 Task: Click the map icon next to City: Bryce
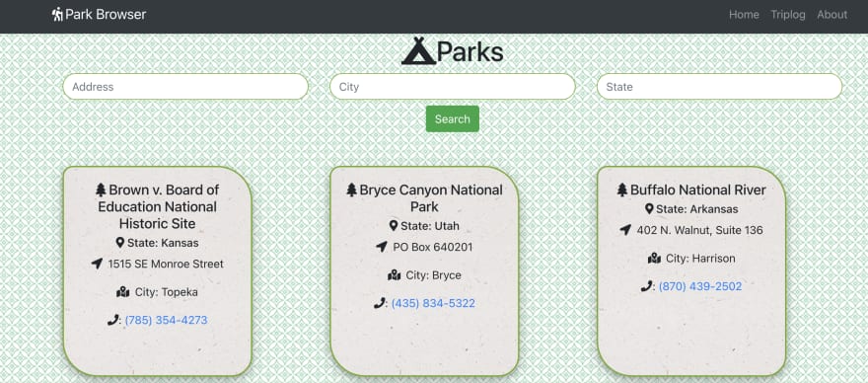click(395, 275)
